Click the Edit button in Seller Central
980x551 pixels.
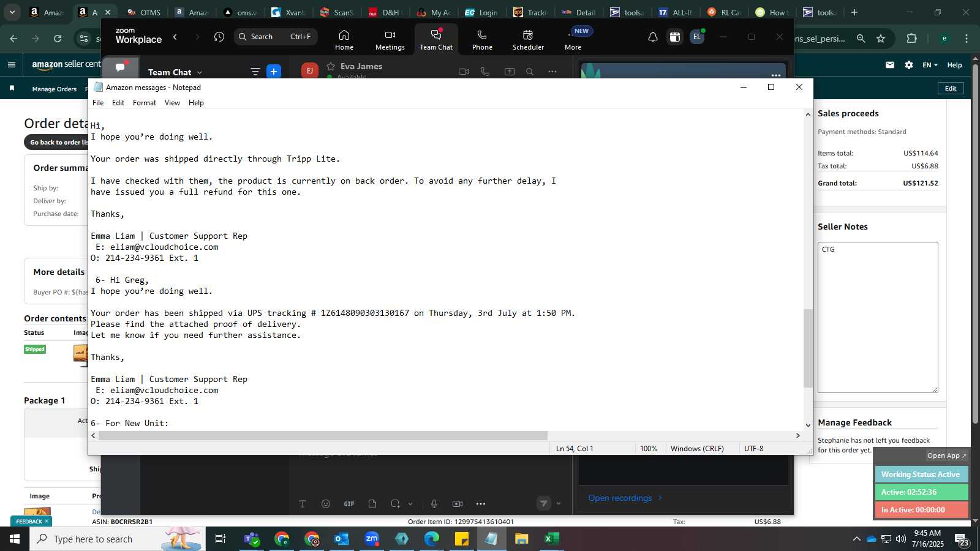[x=951, y=88]
